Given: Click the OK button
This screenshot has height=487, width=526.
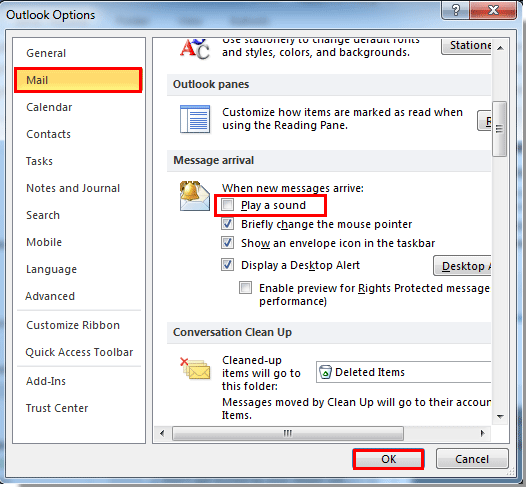Looking at the screenshot, I should point(388,459).
